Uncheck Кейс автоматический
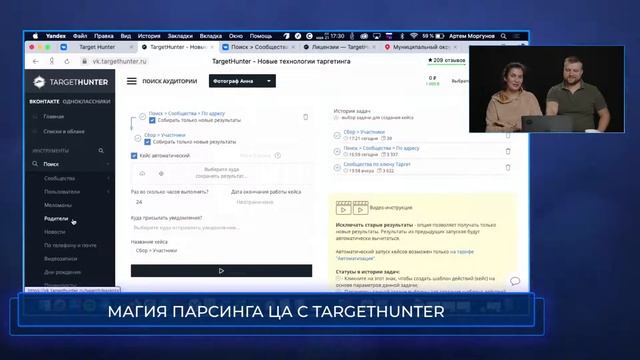Screen dimensions: 640x360 pyautogui.click(x=134, y=156)
